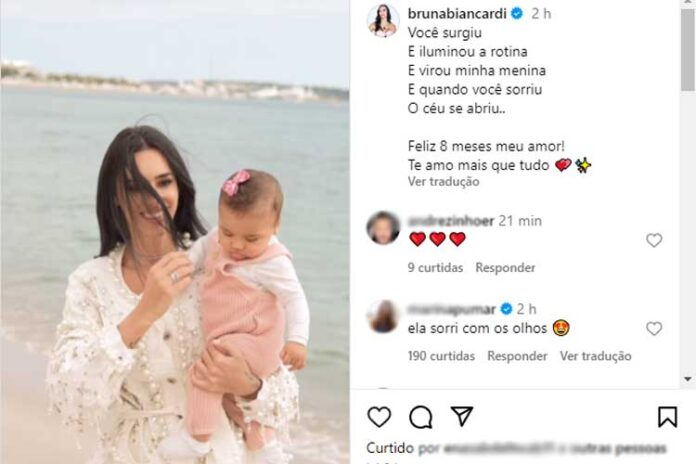The height and width of the screenshot is (464, 696).
Task: Like the 'ela sorri com os olhos' comment
Action: pyautogui.click(x=654, y=329)
